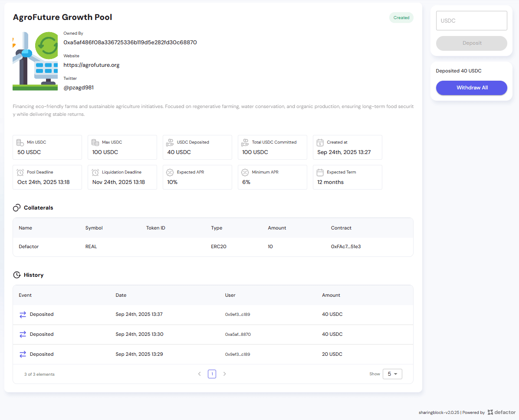Image resolution: width=519 pixels, height=420 pixels.
Task: Click the Collaterals section icon
Action: pyautogui.click(x=17, y=208)
